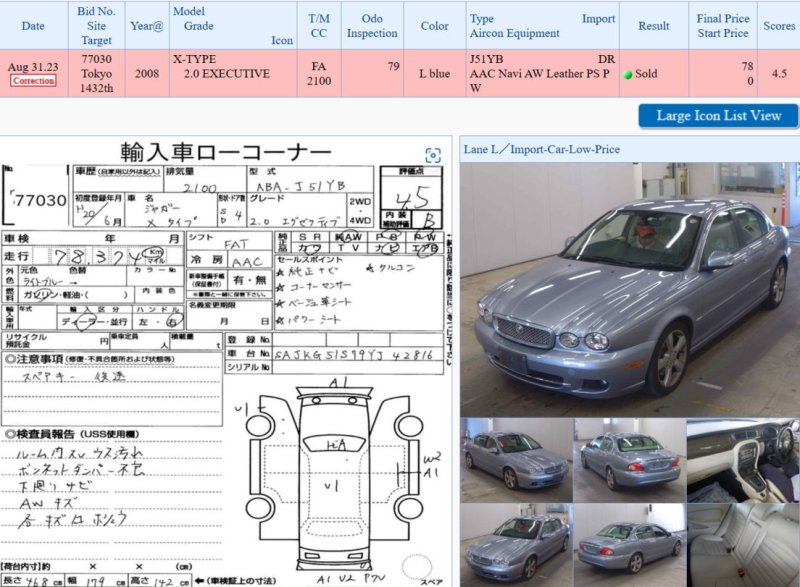Select the front-right angle car thumbnail
Viewport: 800px width, 587px height.
point(516,458)
